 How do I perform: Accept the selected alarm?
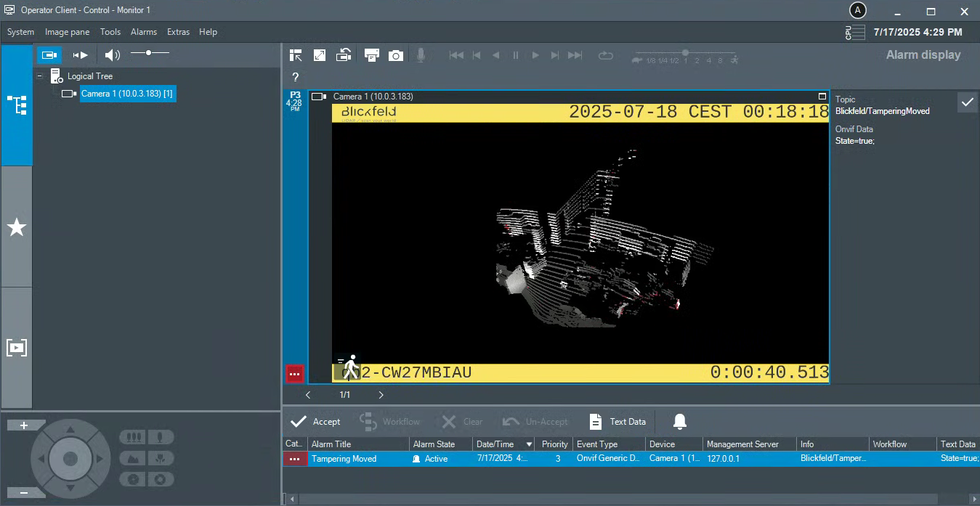point(315,422)
